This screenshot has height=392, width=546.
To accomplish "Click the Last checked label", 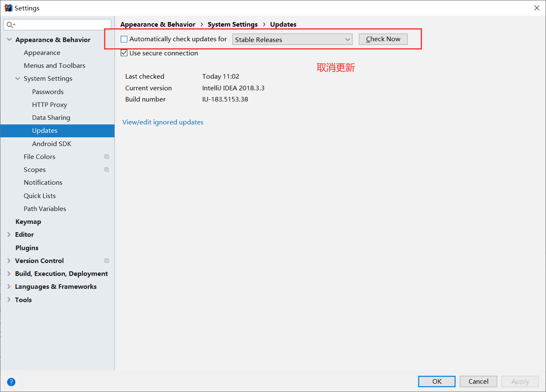I will (x=145, y=77).
